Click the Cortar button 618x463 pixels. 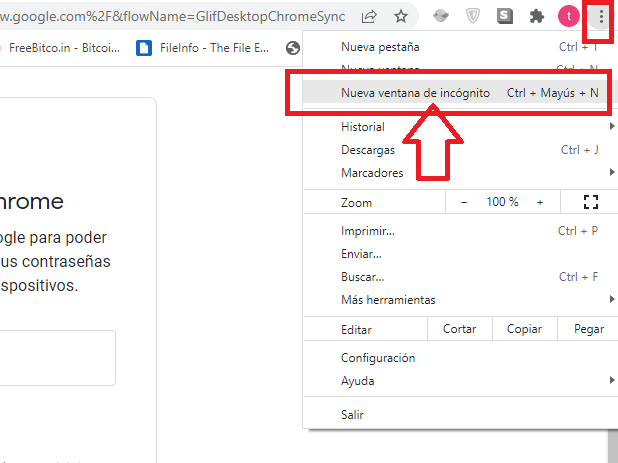pos(460,329)
